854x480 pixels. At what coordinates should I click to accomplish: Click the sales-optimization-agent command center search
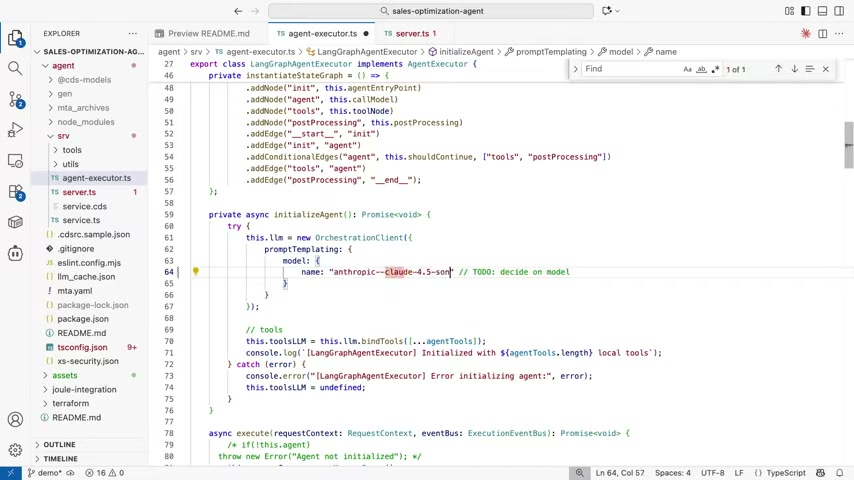click(x=431, y=11)
